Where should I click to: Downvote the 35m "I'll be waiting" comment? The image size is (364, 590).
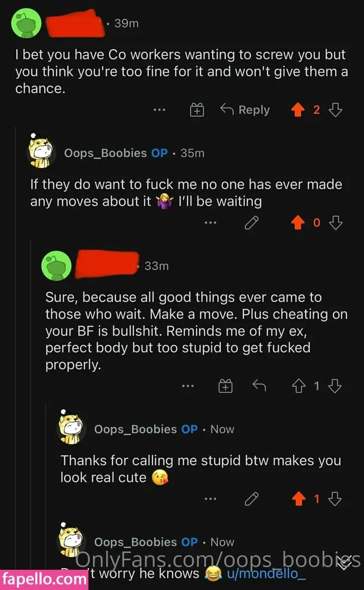[336, 222]
